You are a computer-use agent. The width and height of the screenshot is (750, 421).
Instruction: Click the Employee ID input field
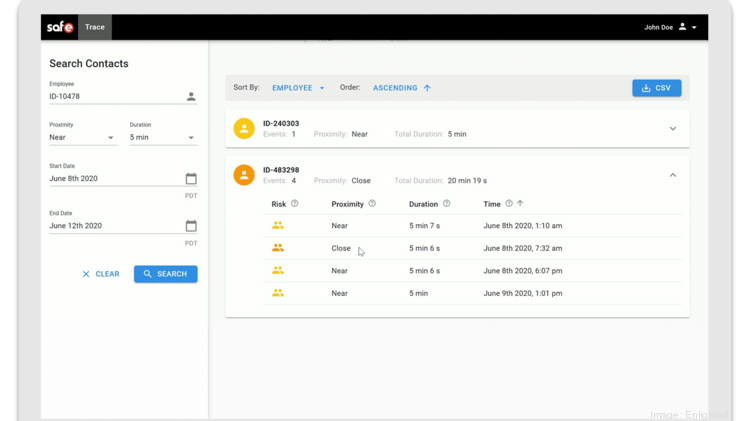point(115,97)
